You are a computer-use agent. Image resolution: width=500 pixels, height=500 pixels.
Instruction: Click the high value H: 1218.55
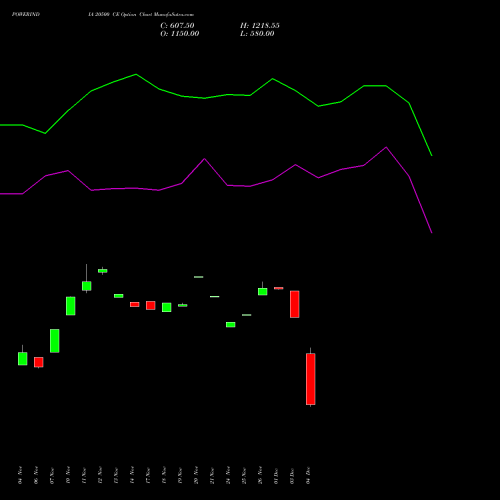pyautogui.click(x=260, y=26)
